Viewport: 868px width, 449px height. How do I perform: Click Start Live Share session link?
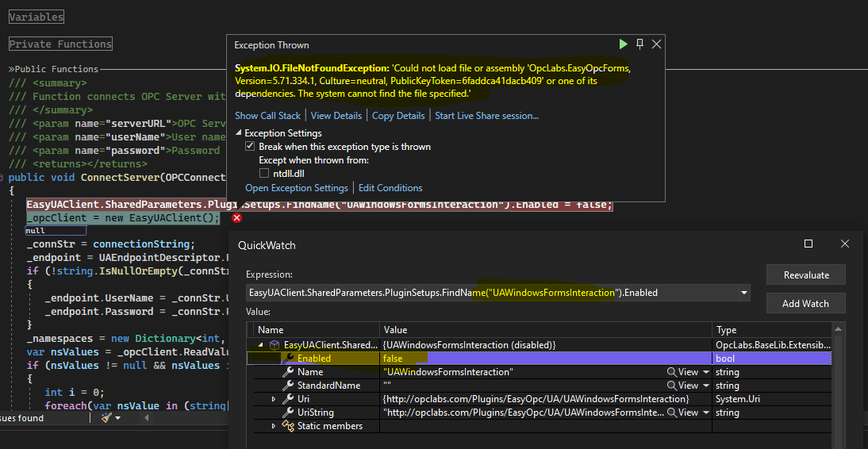[486, 116]
